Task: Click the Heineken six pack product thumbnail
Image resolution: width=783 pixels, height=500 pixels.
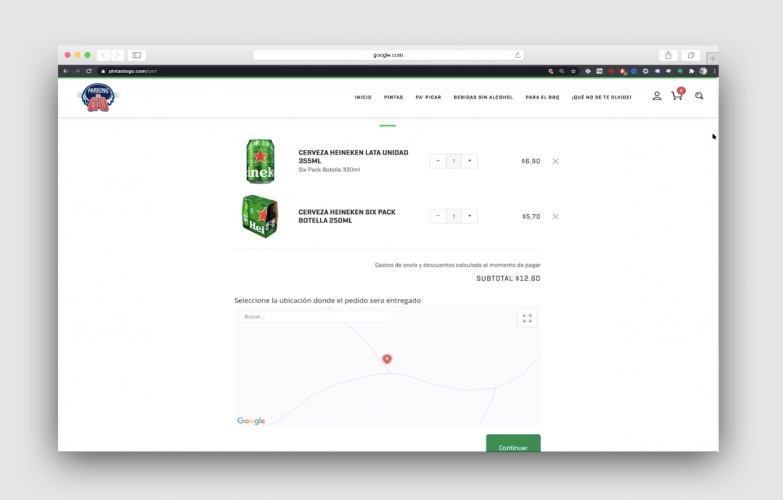Action: point(260,216)
